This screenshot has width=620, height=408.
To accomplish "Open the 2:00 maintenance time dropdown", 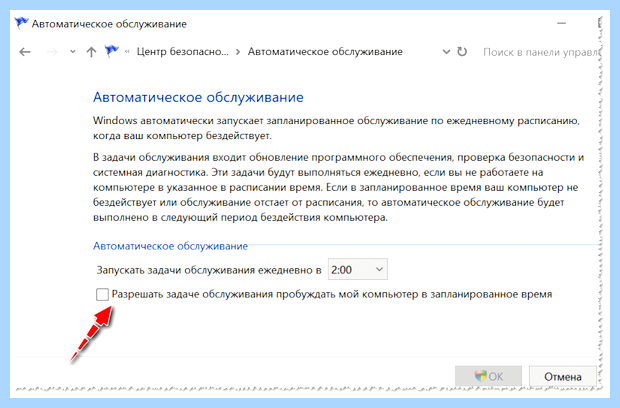I will click(357, 269).
